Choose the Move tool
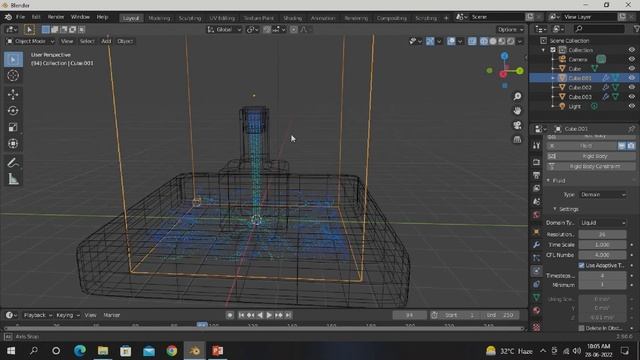 click(x=13, y=94)
